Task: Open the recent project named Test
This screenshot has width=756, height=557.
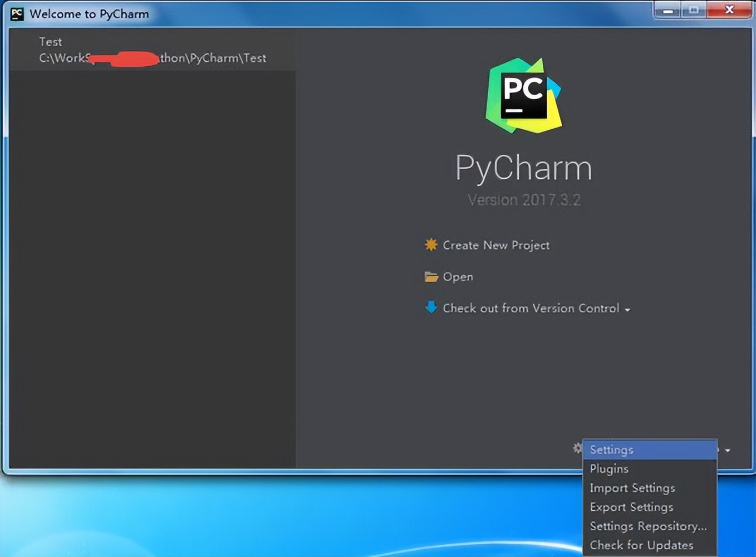Action: pyautogui.click(x=50, y=42)
